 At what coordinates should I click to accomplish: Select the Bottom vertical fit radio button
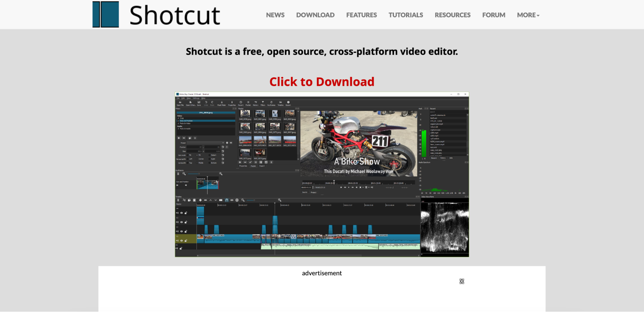(209, 163)
